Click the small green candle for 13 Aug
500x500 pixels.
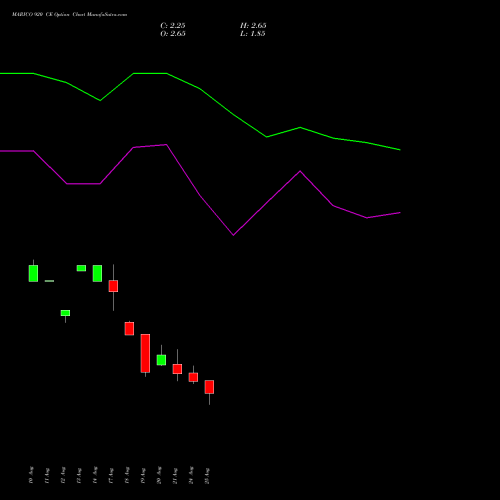point(81,268)
